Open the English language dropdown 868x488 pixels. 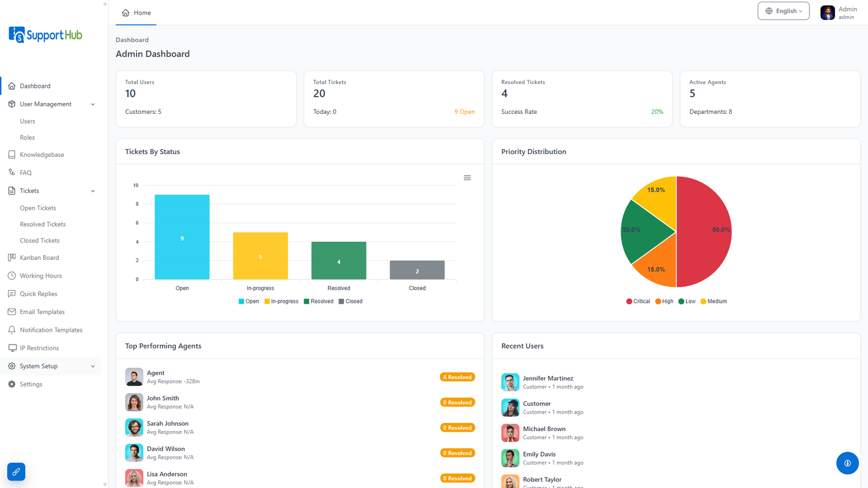pyautogui.click(x=783, y=11)
